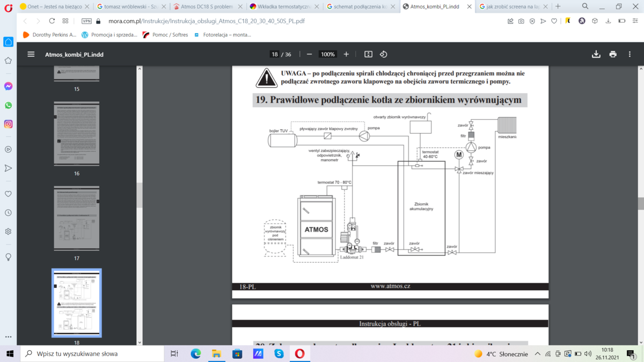
Task: Open the PDF viewer more actions menu
Action: pos(630,54)
